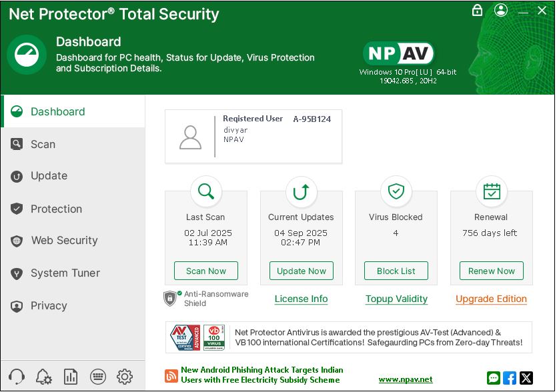The height and width of the screenshot is (392, 559).
Task: Click the Update Now button
Action: [x=302, y=271]
